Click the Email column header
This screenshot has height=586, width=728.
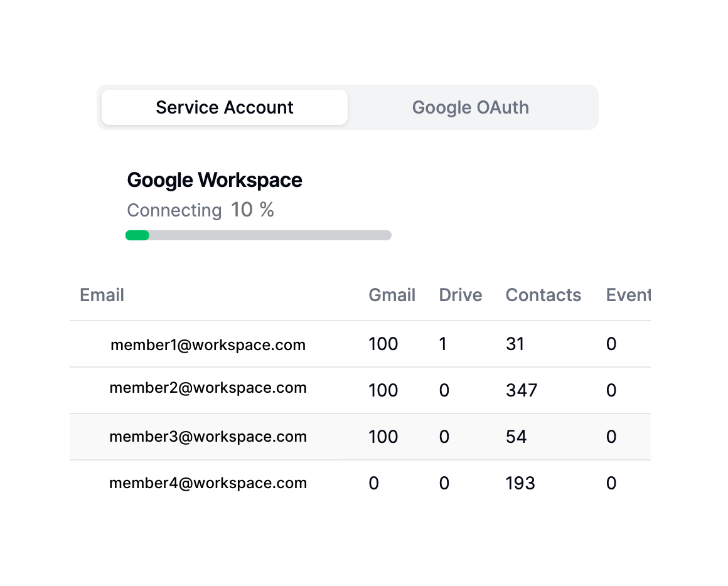[x=102, y=295]
